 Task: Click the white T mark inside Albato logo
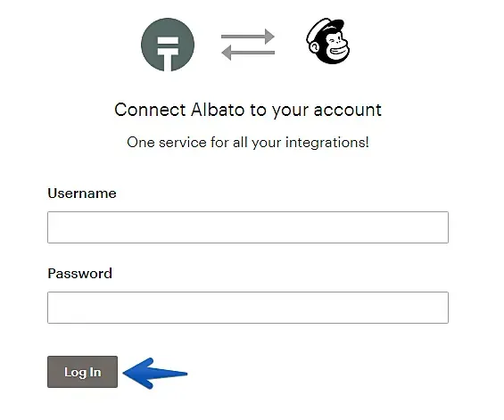pyautogui.click(x=168, y=54)
